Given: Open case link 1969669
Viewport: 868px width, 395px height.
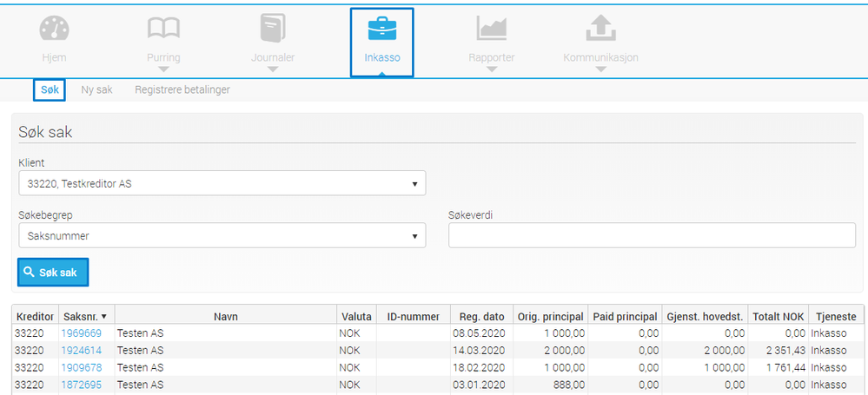Looking at the screenshot, I should (82, 333).
